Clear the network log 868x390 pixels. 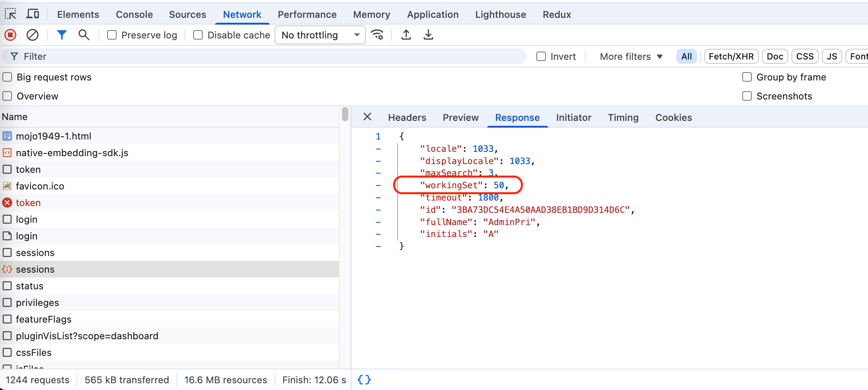33,35
